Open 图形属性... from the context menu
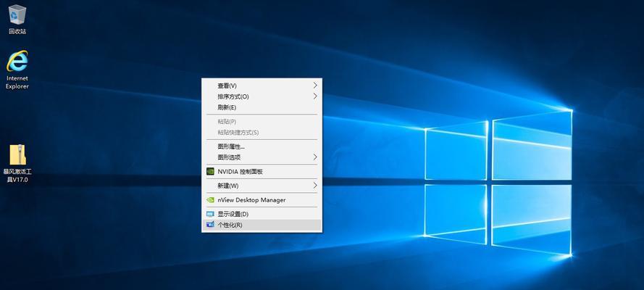 [x=262, y=146]
